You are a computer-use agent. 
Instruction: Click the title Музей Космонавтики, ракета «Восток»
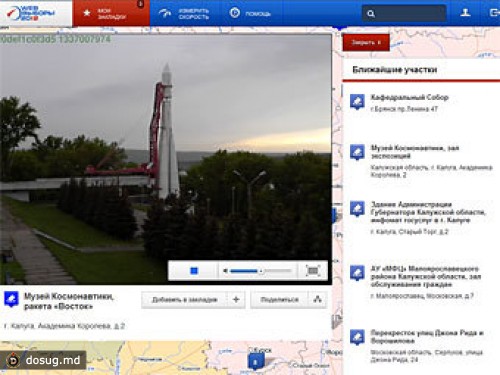[x=69, y=301]
